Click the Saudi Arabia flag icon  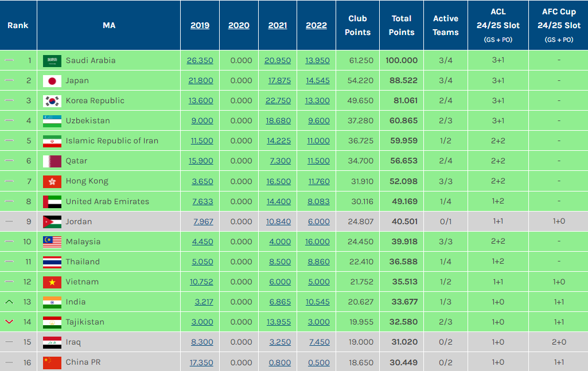(x=52, y=61)
